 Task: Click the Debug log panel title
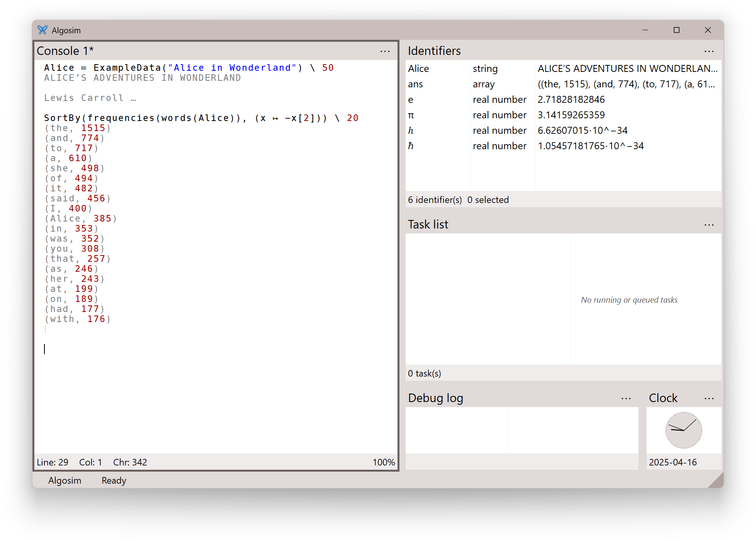click(x=435, y=398)
